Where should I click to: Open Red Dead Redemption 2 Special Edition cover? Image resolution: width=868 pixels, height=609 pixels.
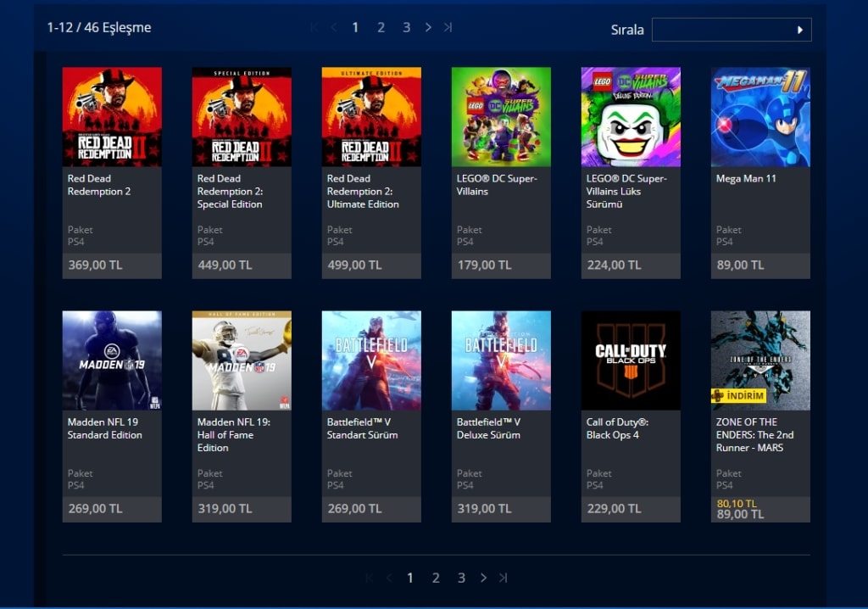coord(242,117)
